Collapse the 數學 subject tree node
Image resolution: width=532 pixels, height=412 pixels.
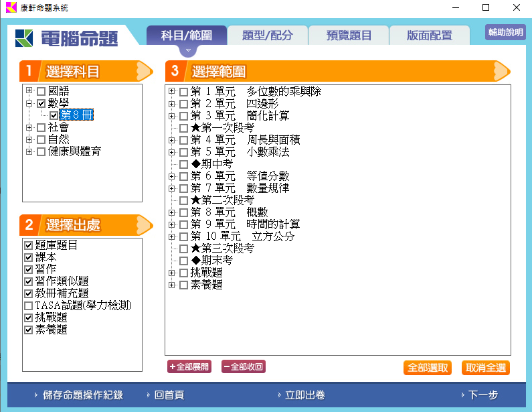(x=29, y=103)
